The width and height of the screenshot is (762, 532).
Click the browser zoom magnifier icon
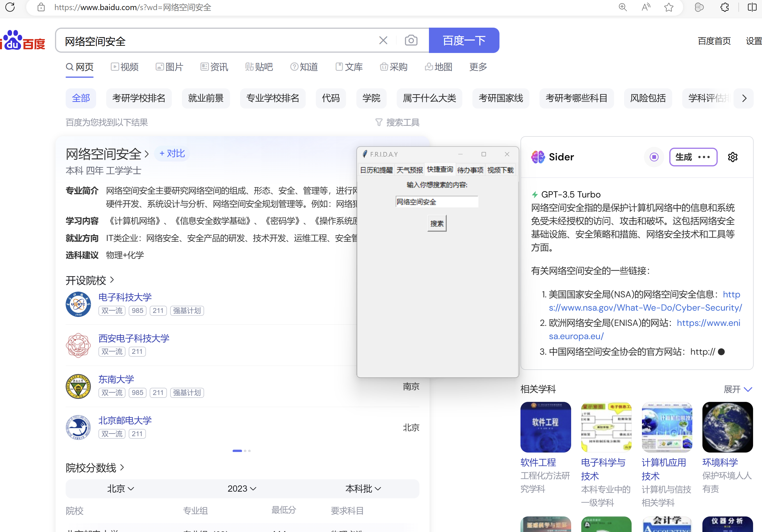pyautogui.click(x=623, y=7)
